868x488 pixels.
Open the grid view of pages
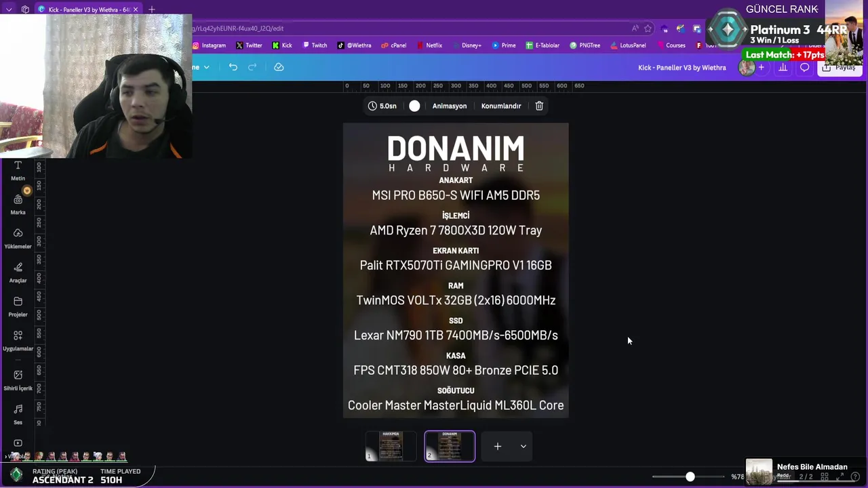[x=825, y=476]
